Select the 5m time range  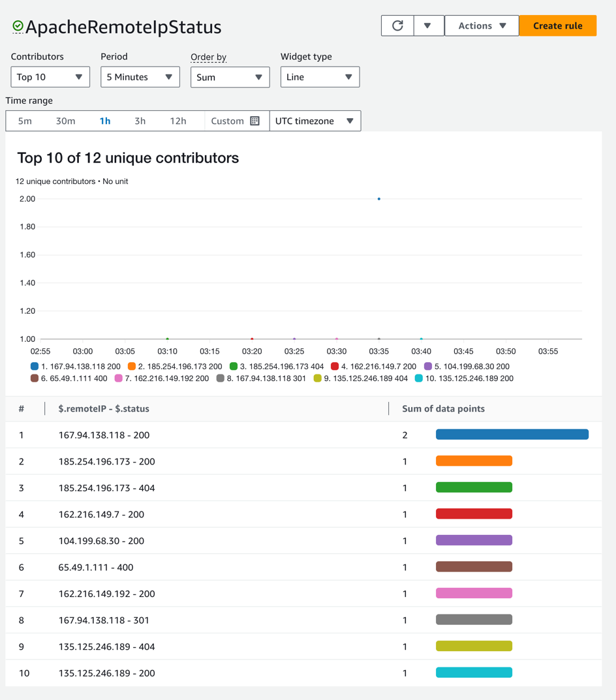click(25, 121)
